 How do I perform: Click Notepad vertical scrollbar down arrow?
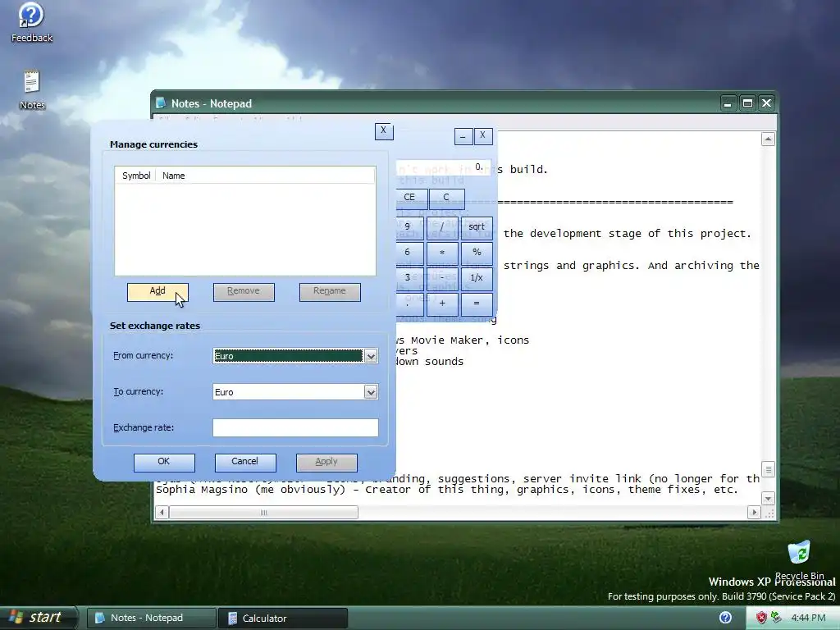pyautogui.click(x=768, y=498)
